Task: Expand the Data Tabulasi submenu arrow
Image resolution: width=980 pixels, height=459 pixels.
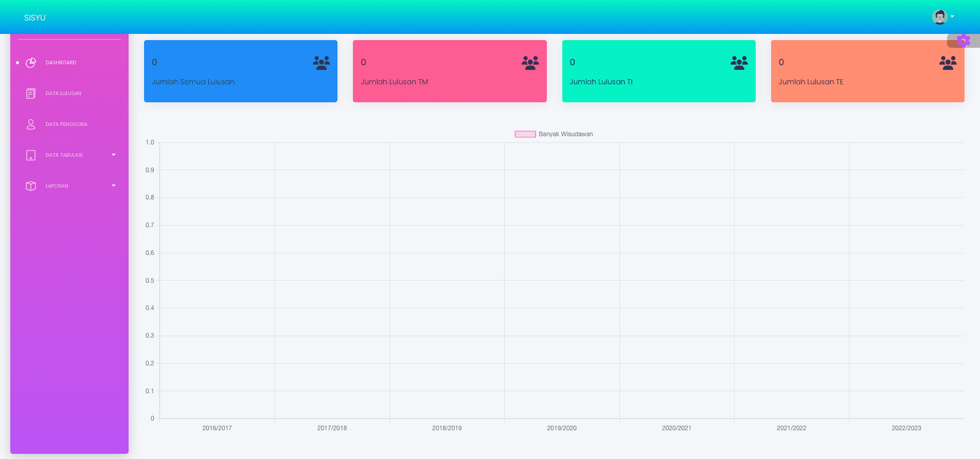Action: pyautogui.click(x=114, y=155)
